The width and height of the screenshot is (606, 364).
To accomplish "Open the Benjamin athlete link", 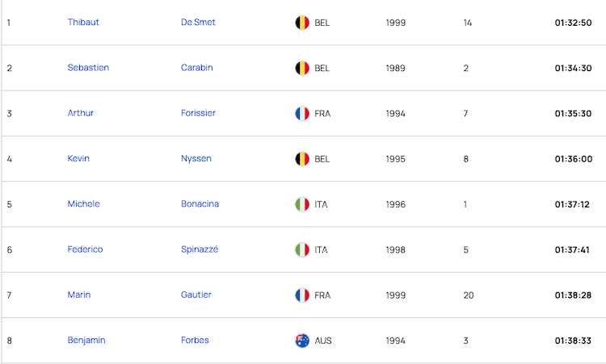I will click(86, 340).
